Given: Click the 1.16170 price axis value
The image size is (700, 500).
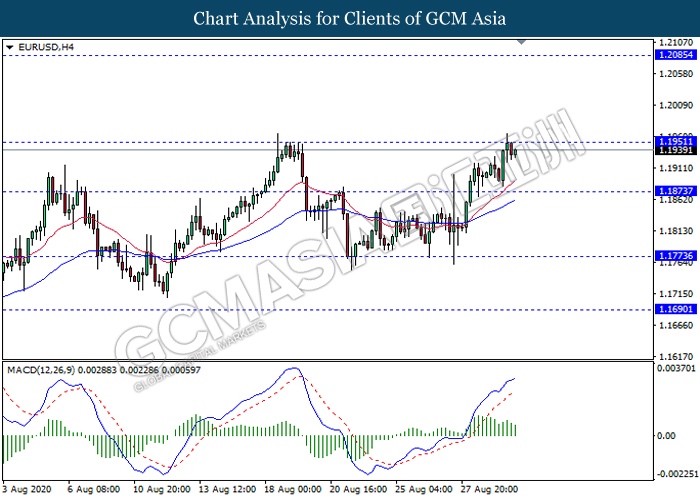Looking at the screenshot, I should click(x=676, y=357).
